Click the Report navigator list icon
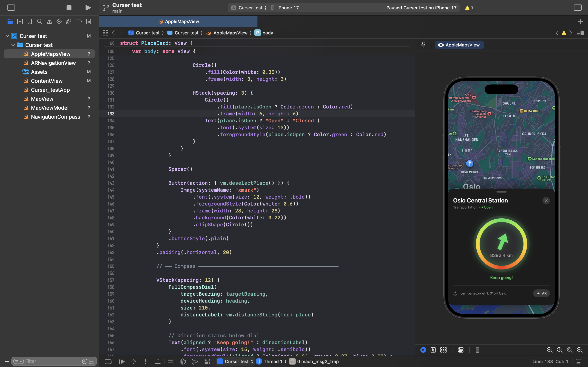 pos(88,21)
